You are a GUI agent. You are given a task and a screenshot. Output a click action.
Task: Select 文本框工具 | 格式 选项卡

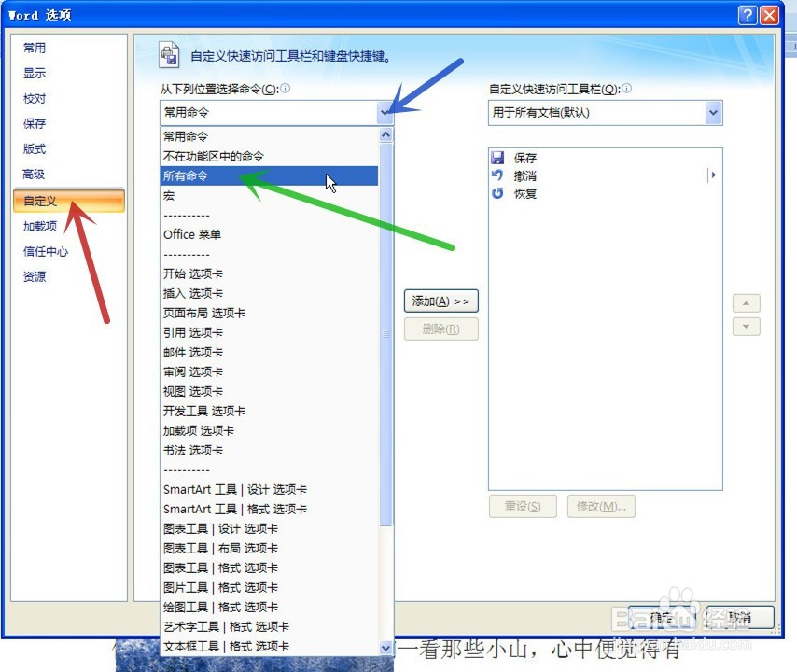pyautogui.click(x=269, y=646)
